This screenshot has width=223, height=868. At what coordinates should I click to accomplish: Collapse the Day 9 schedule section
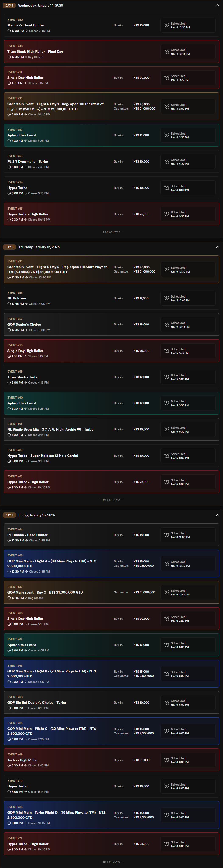point(217,515)
